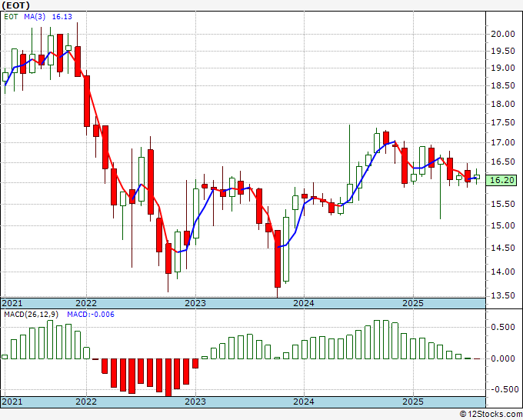Click the 13.50 price axis label
Screen dimensions: 523x420
[503, 295]
